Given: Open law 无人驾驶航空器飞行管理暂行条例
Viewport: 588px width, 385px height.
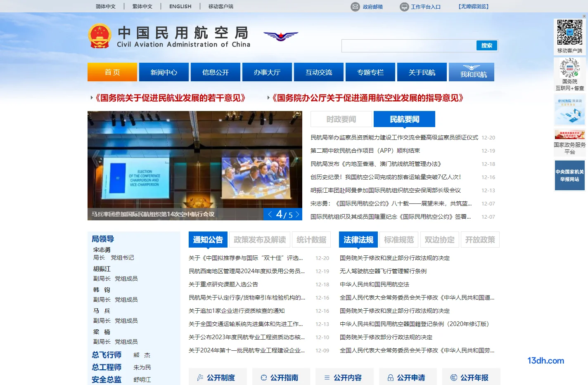Looking at the screenshot, I should (383, 271).
